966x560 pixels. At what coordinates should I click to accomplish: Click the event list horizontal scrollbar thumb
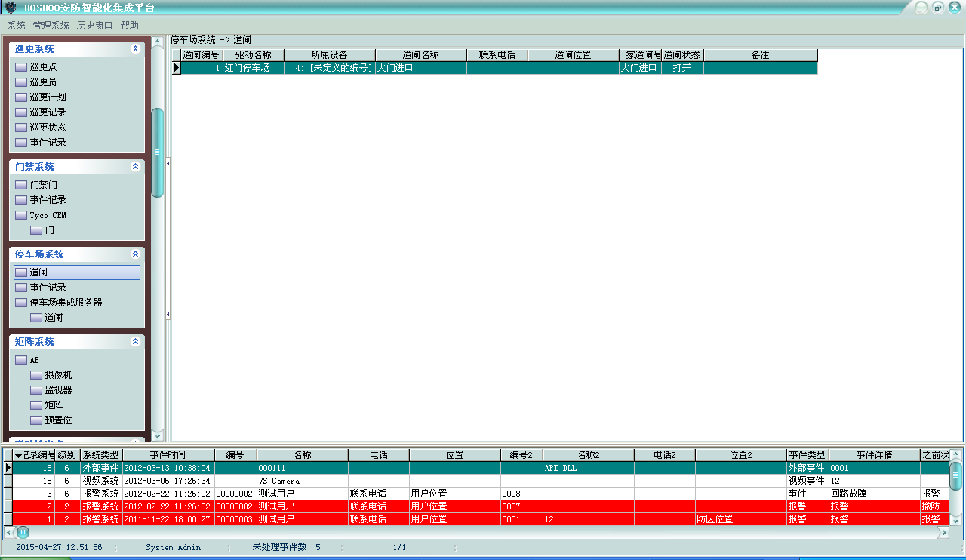pyautogui.click(x=23, y=532)
